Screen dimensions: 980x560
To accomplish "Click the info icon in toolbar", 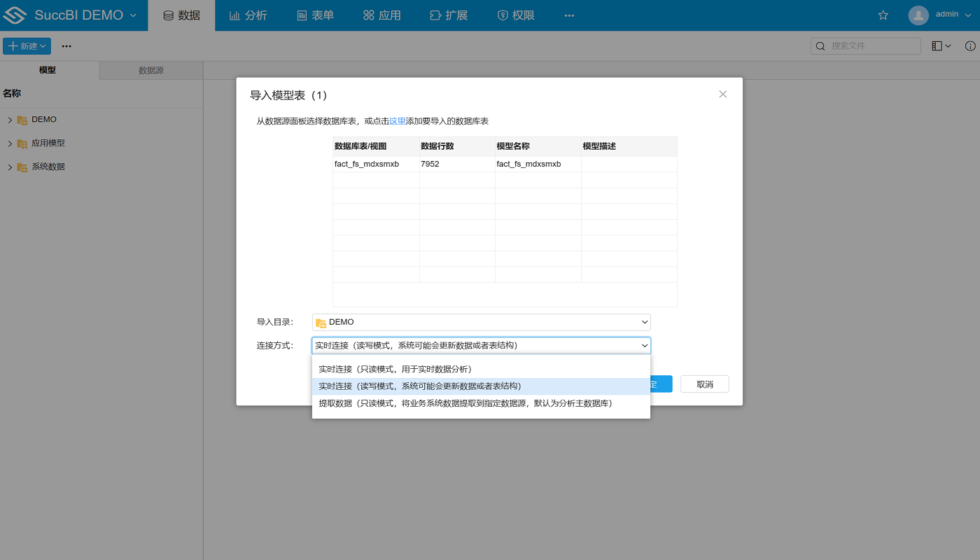I will click(x=970, y=46).
